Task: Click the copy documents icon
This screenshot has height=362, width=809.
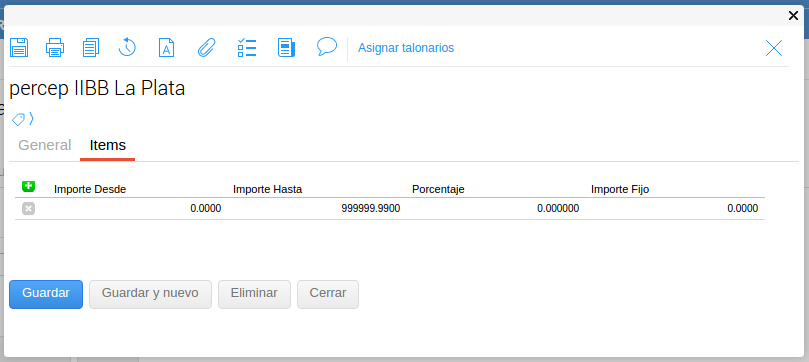Action: [x=91, y=47]
